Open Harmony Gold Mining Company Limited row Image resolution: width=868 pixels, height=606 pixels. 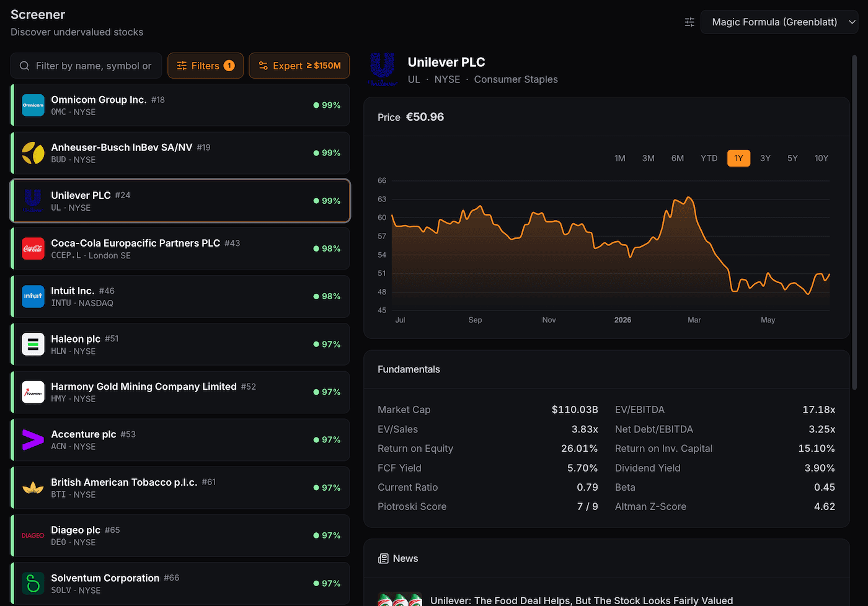(x=180, y=392)
